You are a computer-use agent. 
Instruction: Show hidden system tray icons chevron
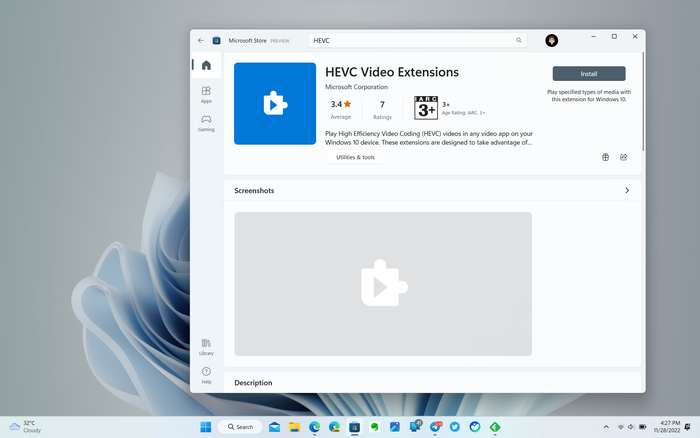pyautogui.click(x=606, y=427)
